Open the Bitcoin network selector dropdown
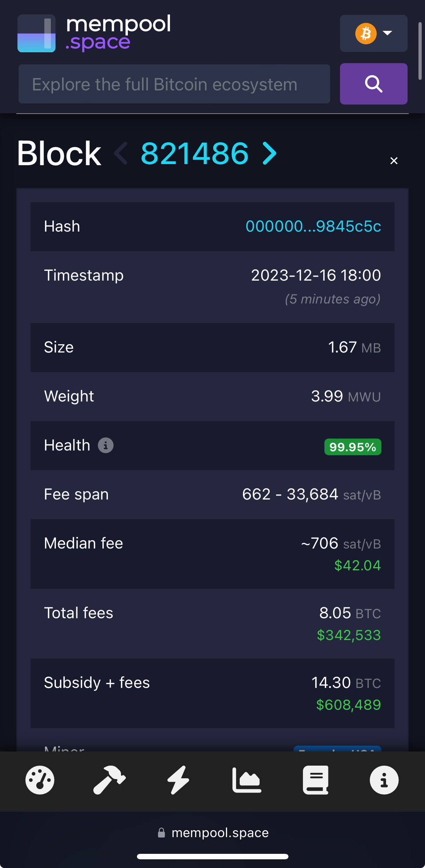The width and height of the screenshot is (425, 868). pos(373,33)
